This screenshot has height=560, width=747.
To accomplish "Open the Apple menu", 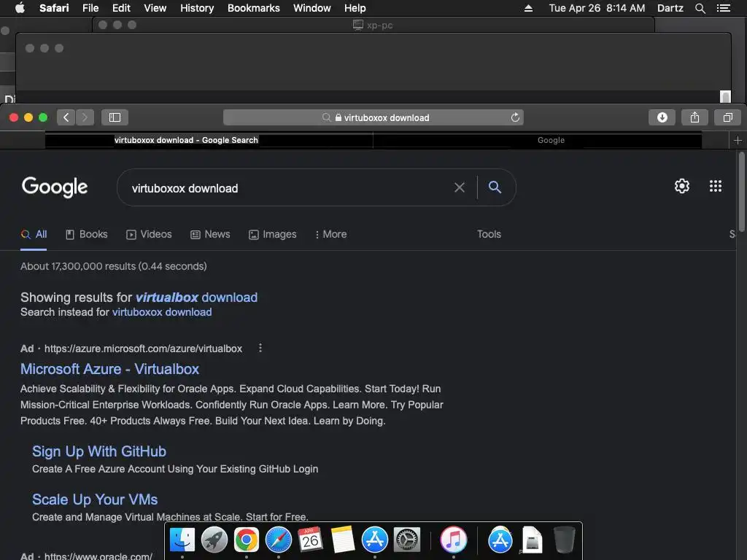I will (x=20, y=7).
